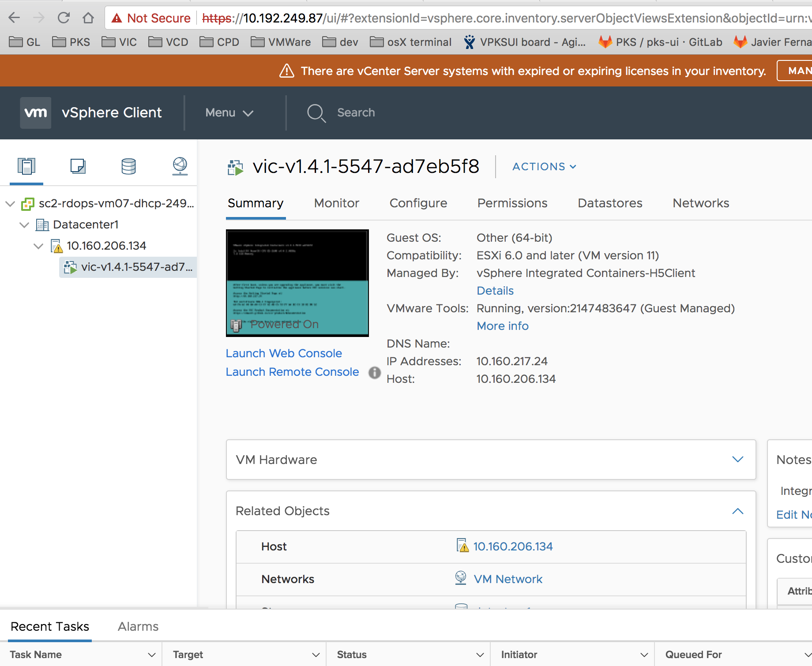Viewport: 812px width, 666px height.
Task: Open the VMs and Templates inventory view
Action: coord(77,166)
